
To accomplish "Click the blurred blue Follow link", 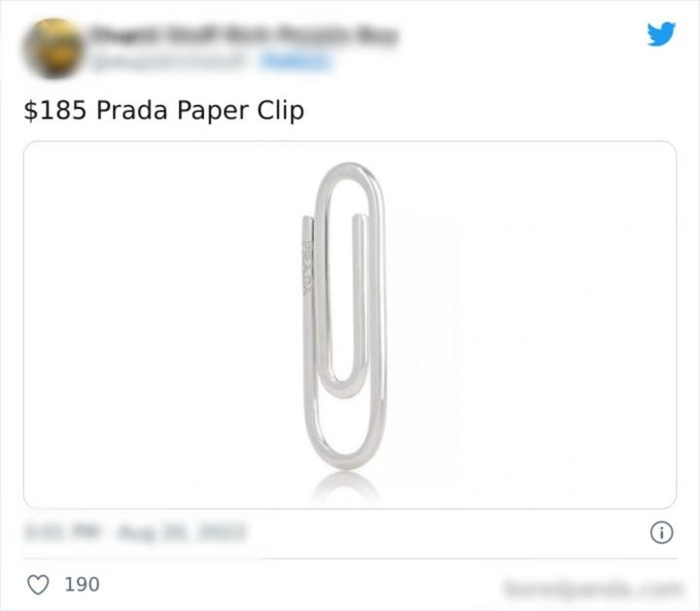I will point(297,61).
